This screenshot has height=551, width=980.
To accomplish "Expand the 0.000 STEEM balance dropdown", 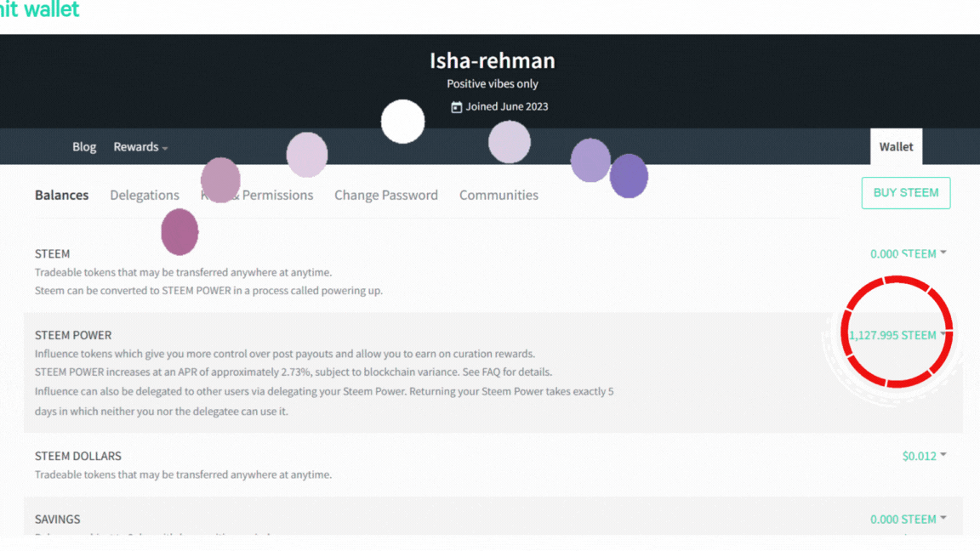I will 909,253.
